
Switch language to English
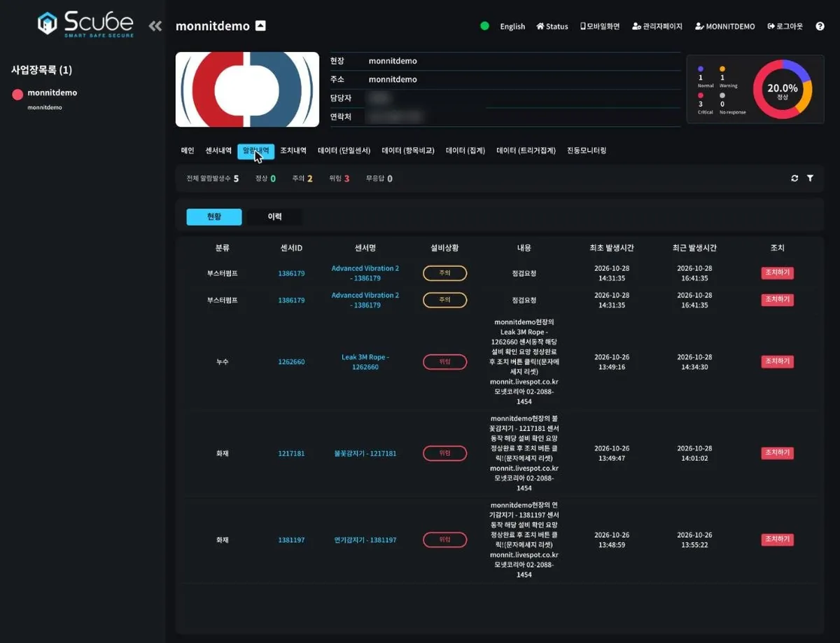tap(512, 27)
